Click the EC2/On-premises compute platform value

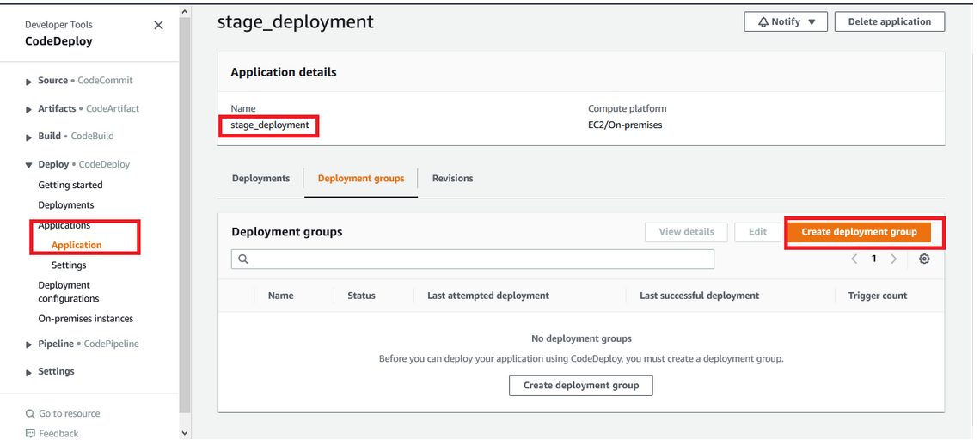click(x=625, y=125)
